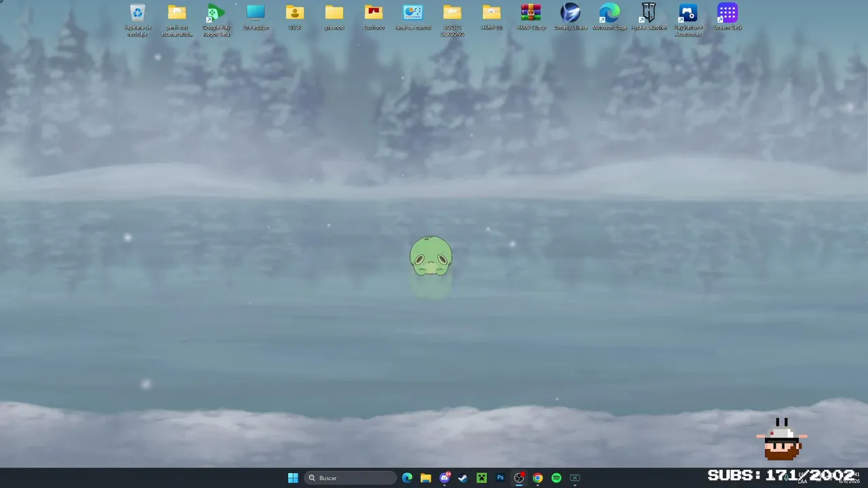Open Steam from the taskbar
868x488 pixels.
pyautogui.click(x=463, y=478)
